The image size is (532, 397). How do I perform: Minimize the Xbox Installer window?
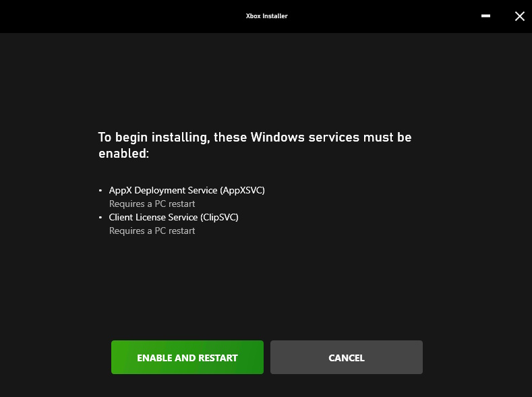(x=485, y=16)
